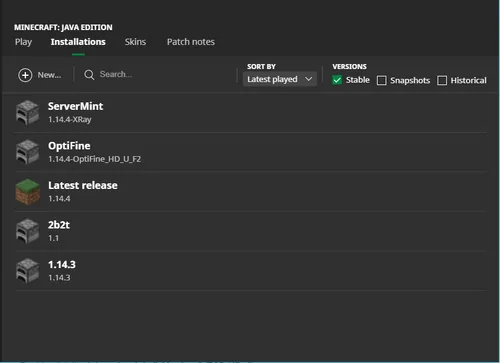Click the Historical label text
Screen dimensions: 500x363
pos(468,80)
